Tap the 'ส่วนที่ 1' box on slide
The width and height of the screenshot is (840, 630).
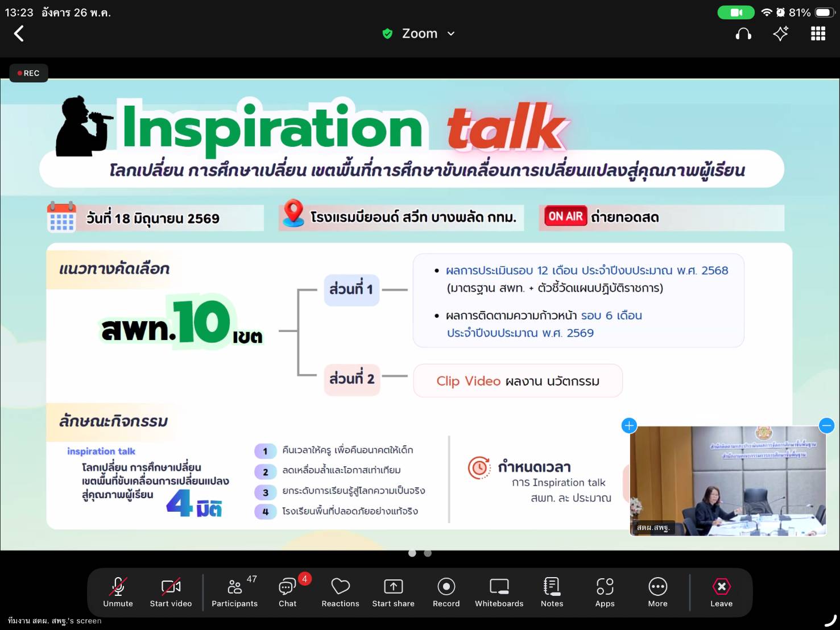point(351,289)
